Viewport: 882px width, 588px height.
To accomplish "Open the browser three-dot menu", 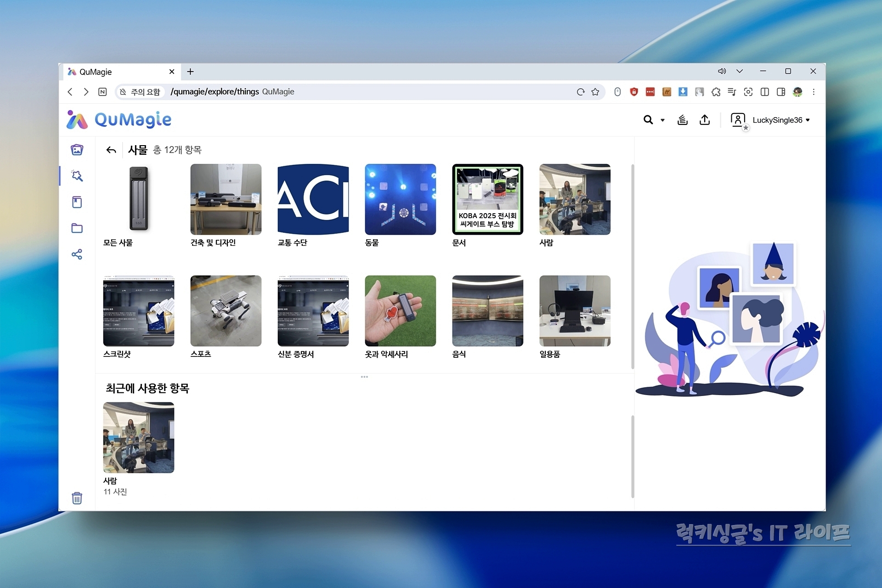I will (x=814, y=92).
